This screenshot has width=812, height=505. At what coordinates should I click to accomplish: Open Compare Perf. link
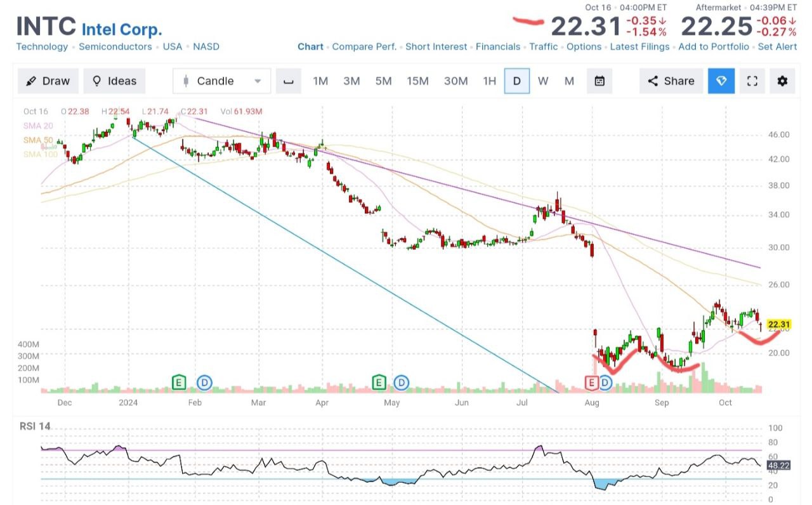pyautogui.click(x=364, y=47)
